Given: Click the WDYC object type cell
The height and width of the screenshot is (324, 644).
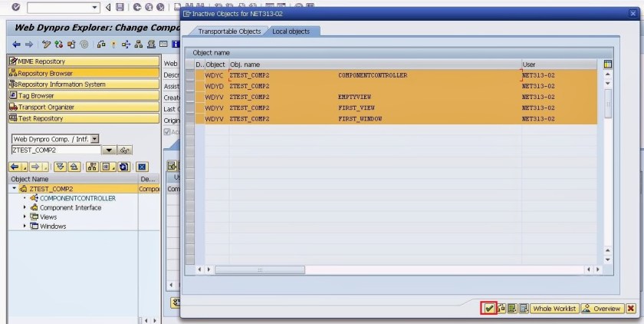Looking at the screenshot, I should (214, 75).
